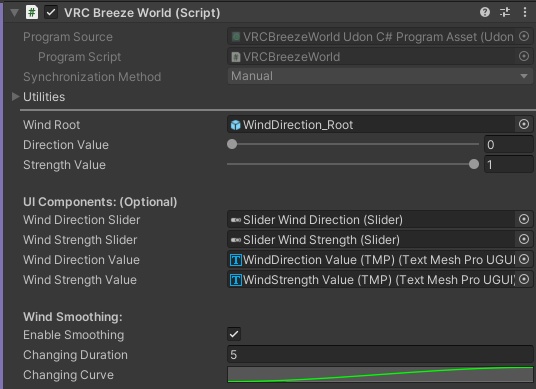The height and width of the screenshot is (389, 536).
Task: Click the UI Components: (Optional) header
Action: click(100, 202)
